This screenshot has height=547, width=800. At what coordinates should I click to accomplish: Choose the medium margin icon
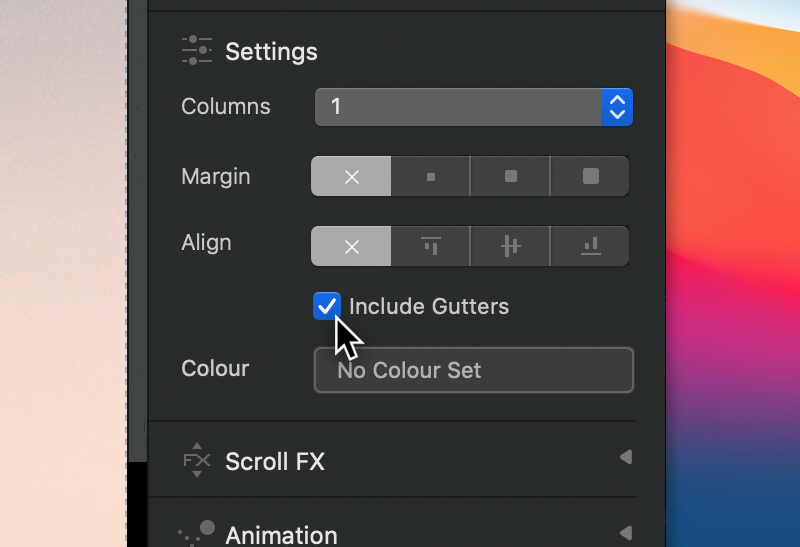pyautogui.click(x=510, y=177)
